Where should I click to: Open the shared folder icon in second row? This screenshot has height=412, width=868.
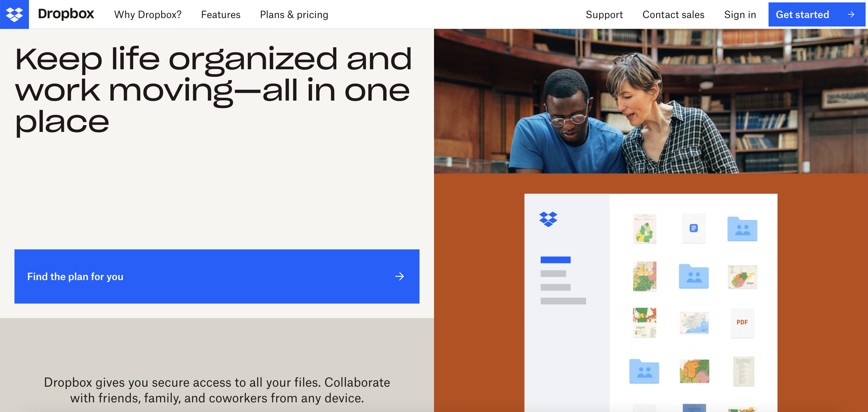[x=693, y=276]
